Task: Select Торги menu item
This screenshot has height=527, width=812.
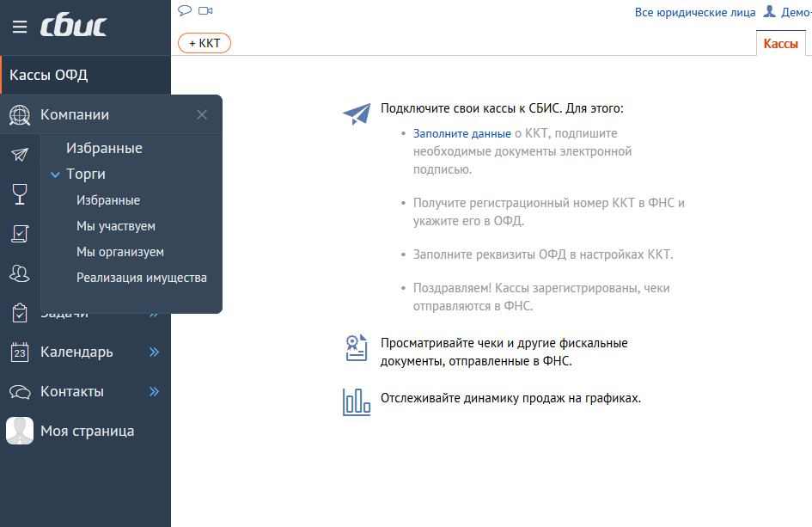Action: 86,175
